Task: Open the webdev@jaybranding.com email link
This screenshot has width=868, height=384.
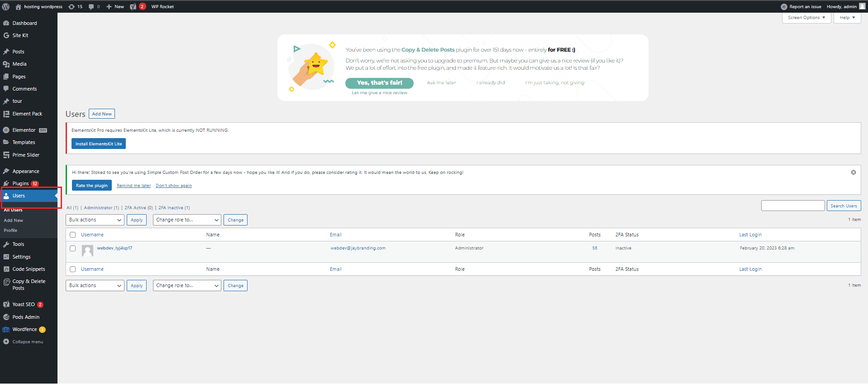Action: coord(358,248)
